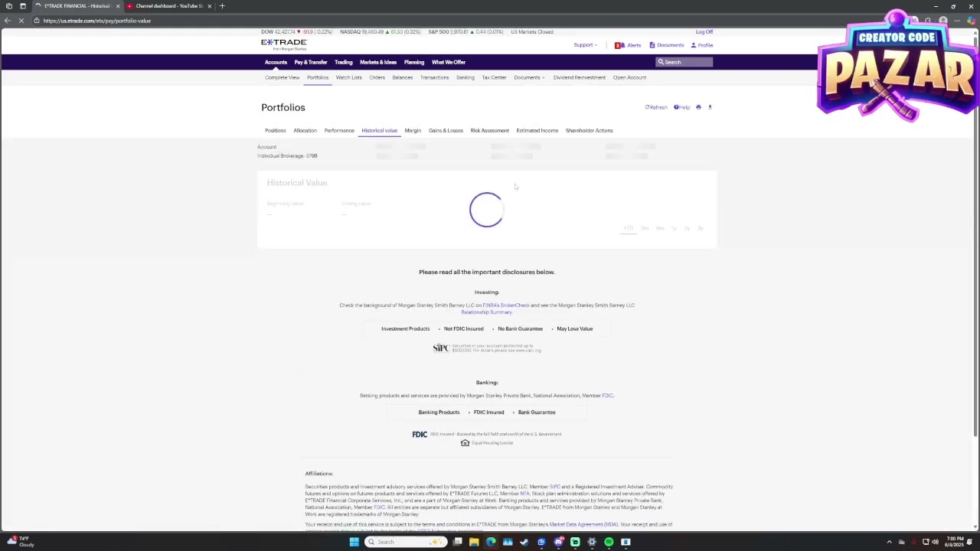Open Steam from the taskbar
The height and width of the screenshot is (551, 980).
[524, 542]
